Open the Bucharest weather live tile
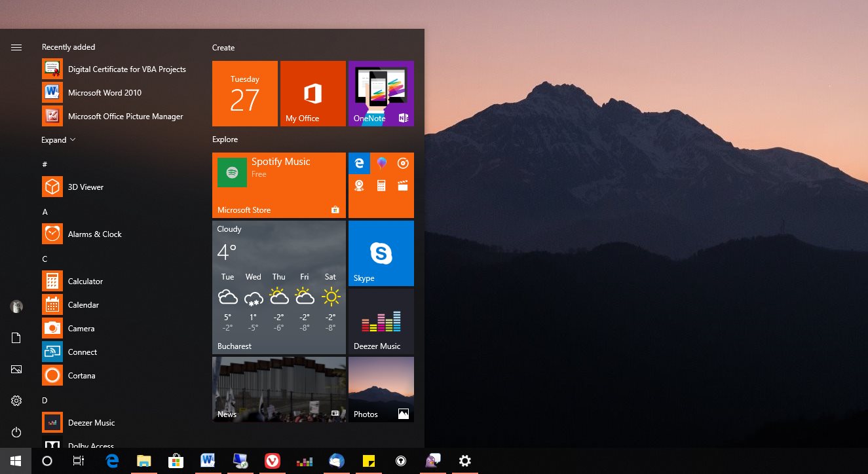Image resolution: width=868 pixels, height=474 pixels. (x=278, y=288)
